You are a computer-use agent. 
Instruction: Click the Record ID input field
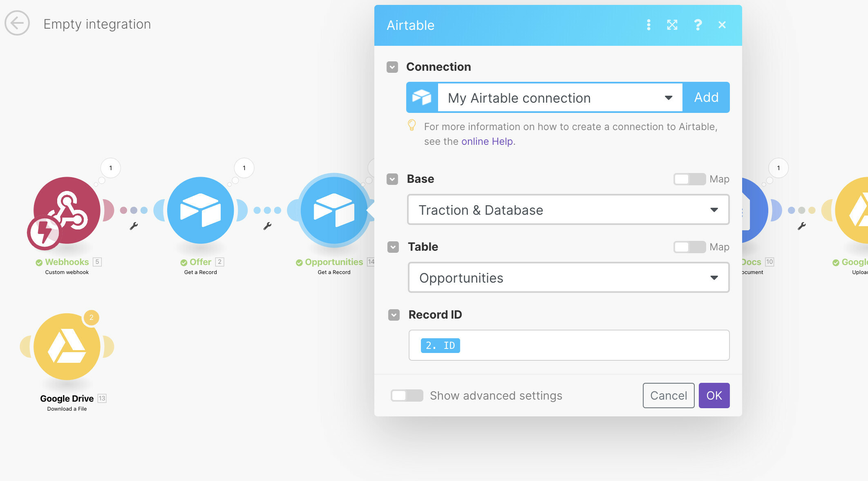coord(569,345)
